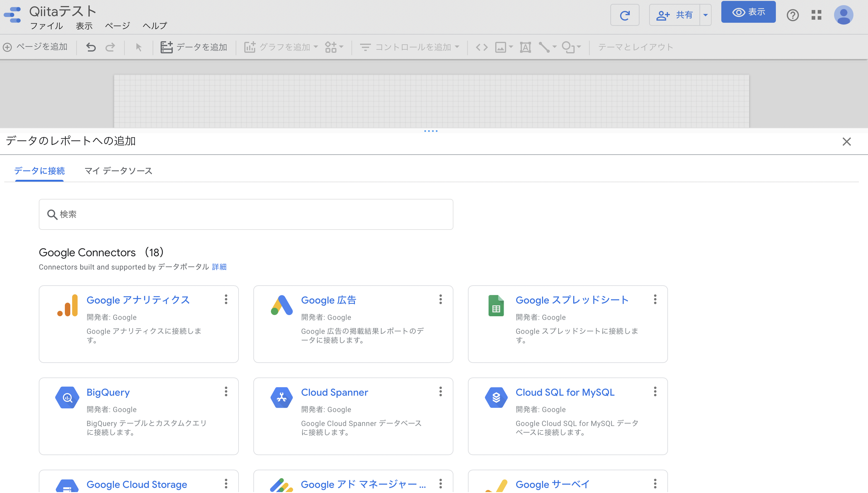This screenshot has width=868, height=493.
Task: Open the Google apps grid icon
Action: (x=816, y=15)
